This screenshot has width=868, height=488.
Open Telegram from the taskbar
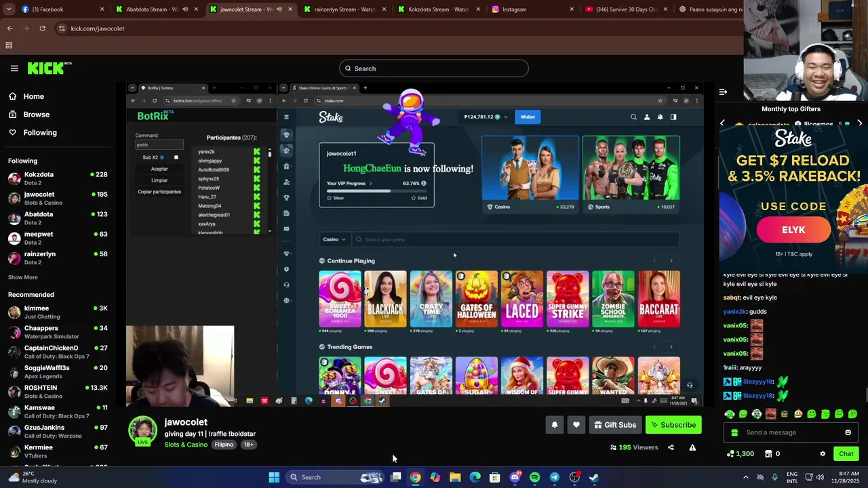click(x=554, y=477)
